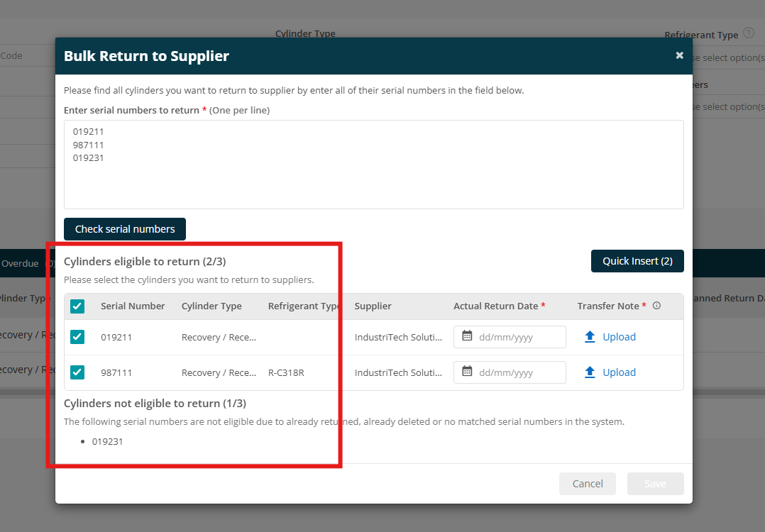This screenshot has width=765, height=532.
Task: Open calendar icon in 987111 date field
Action: tap(467, 372)
